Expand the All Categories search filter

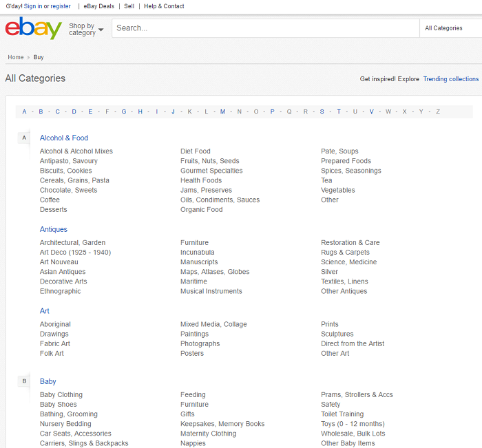pyautogui.click(x=450, y=28)
